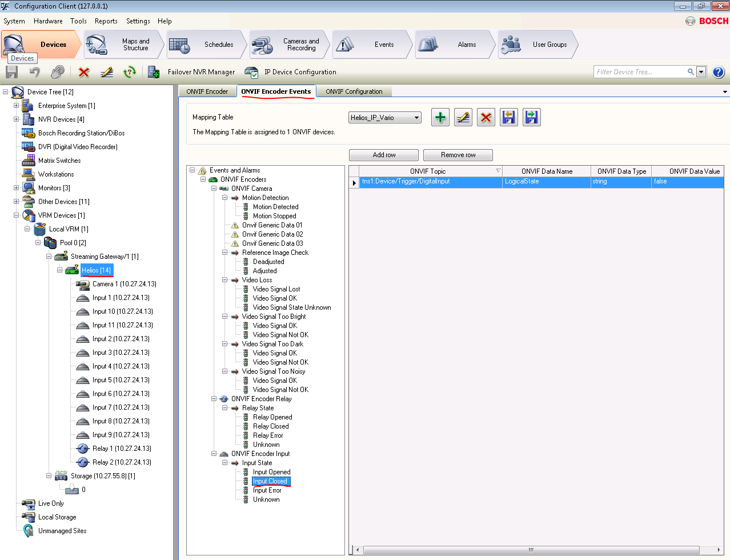Image resolution: width=730 pixels, height=560 pixels.
Task: Click the red X beside the mapping table dropdown
Action: coord(486,118)
